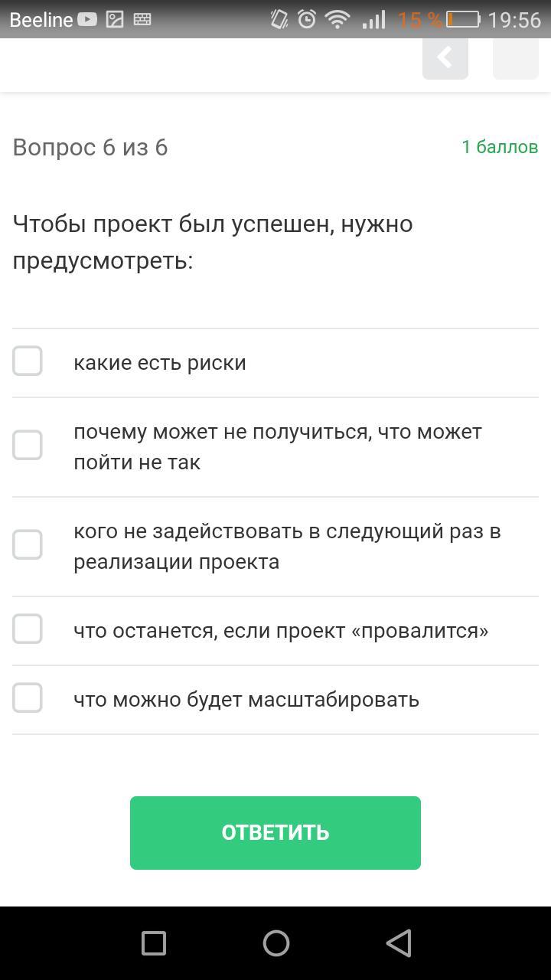Tick checkbox for «почему может не получиться»

click(x=28, y=445)
